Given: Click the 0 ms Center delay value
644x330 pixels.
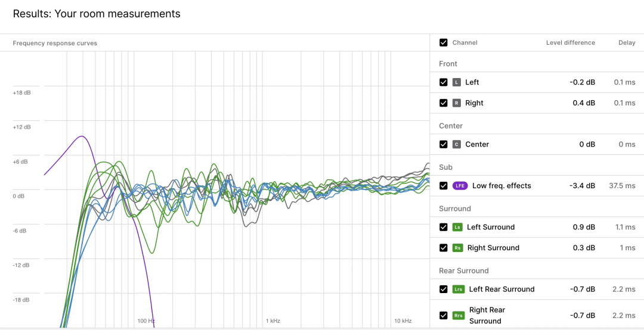Looking at the screenshot, I should pyautogui.click(x=627, y=144).
